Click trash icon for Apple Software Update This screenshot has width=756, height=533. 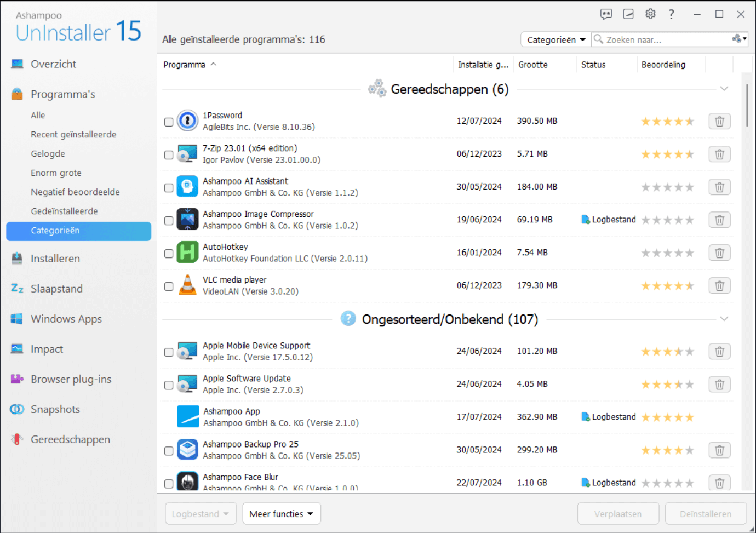point(719,384)
